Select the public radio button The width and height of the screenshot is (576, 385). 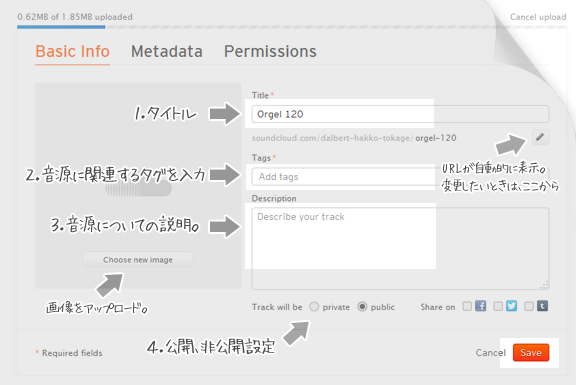point(362,307)
